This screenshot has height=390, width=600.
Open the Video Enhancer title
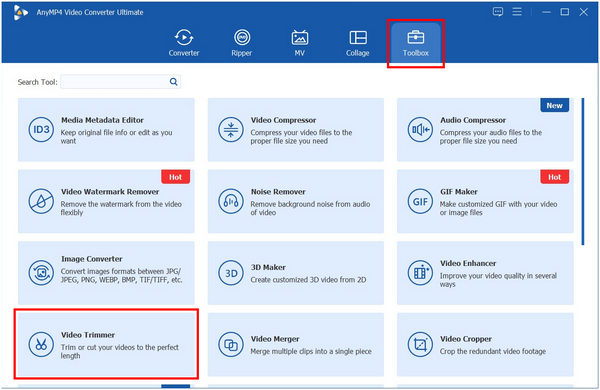pyautogui.click(x=468, y=263)
